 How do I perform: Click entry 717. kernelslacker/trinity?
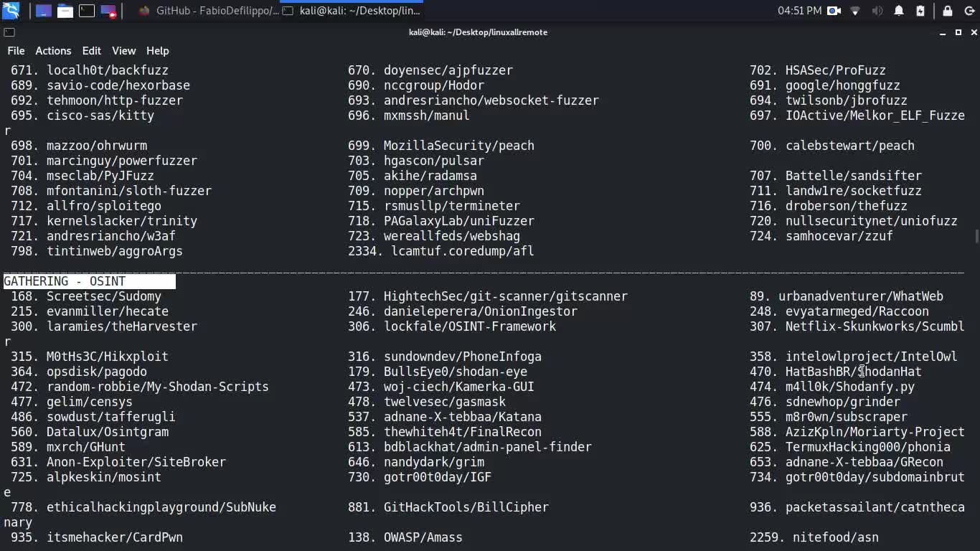(x=104, y=221)
